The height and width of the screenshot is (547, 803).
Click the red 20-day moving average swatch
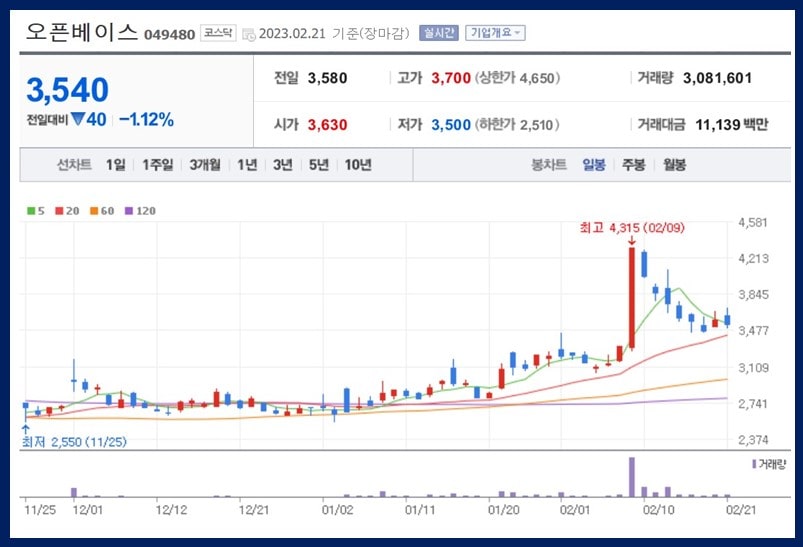click(59, 211)
